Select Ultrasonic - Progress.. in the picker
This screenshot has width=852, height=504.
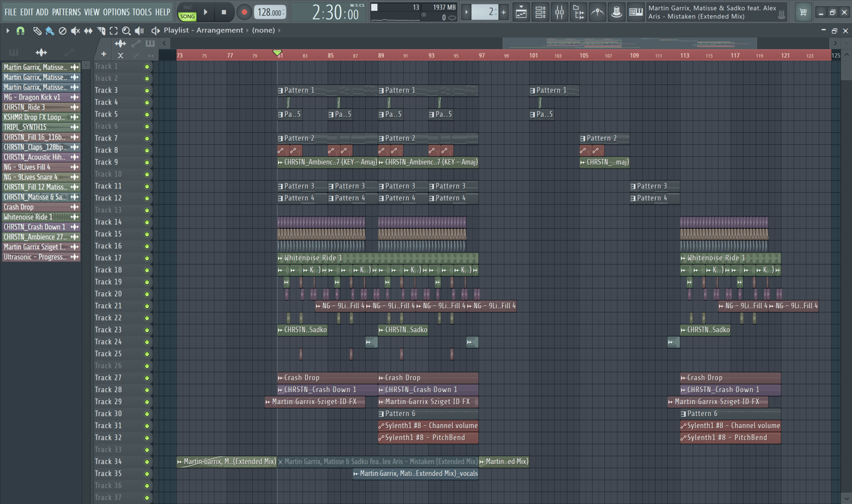click(x=41, y=257)
